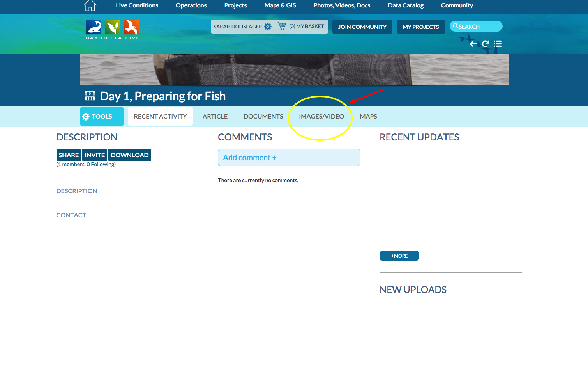This screenshot has width=588, height=366.
Task: Click the +More button
Action: (x=399, y=256)
